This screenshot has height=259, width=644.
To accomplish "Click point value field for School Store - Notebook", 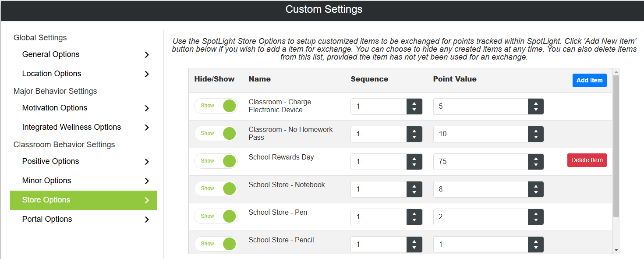I will click(481, 189).
